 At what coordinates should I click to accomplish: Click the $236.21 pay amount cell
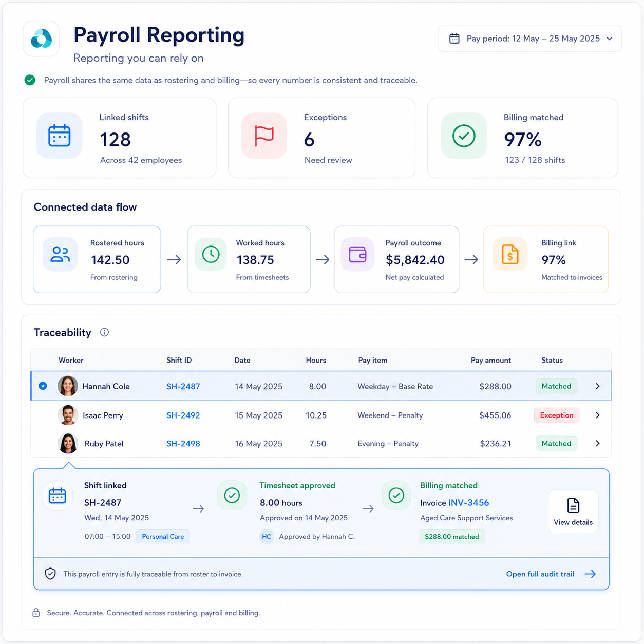pos(496,443)
